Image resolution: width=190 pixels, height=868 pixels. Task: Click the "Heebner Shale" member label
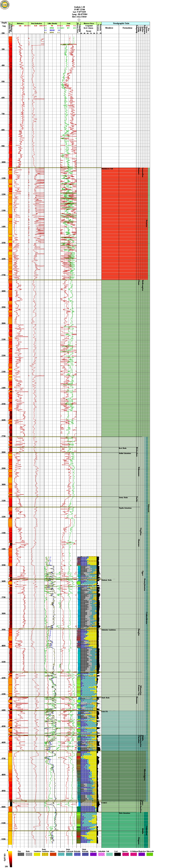click(107, 580)
